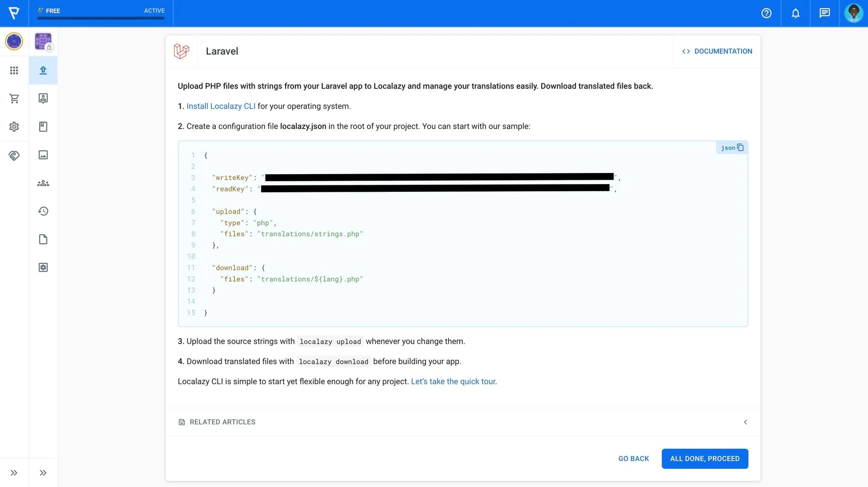
Task: Open notifications bell icon
Action: click(x=796, y=13)
